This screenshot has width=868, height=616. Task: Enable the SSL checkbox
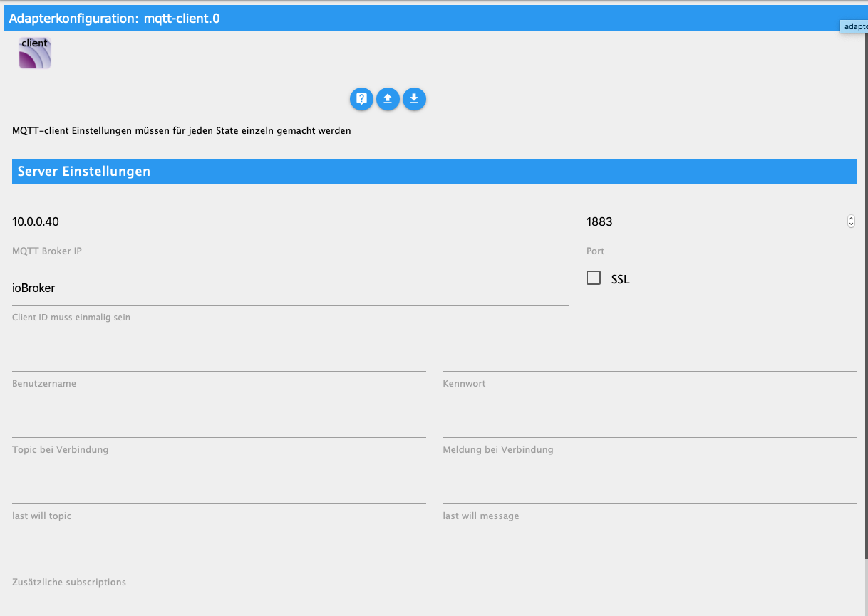point(594,278)
